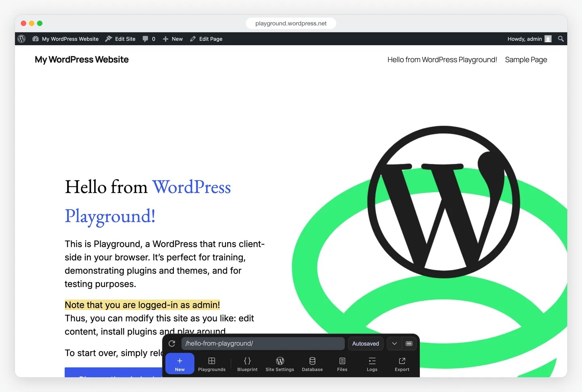Click the My WordPress Website site title
582x392 pixels.
[82, 60]
